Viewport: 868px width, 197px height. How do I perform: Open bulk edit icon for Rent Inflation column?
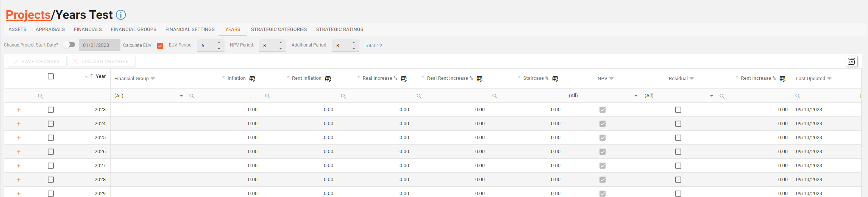pos(328,79)
